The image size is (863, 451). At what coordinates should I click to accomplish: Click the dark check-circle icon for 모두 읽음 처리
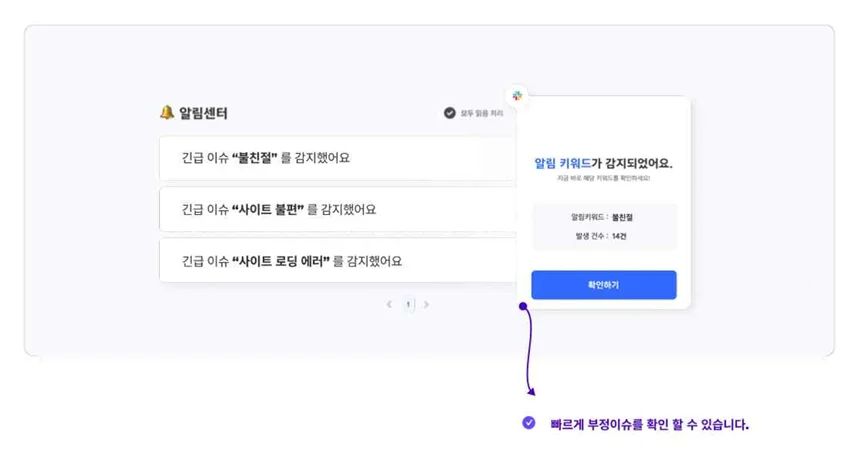point(450,114)
